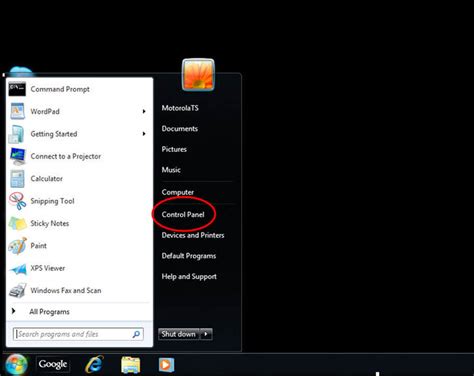Click the search magnifier icon
The image size is (474, 376).
pyautogui.click(x=136, y=334)
